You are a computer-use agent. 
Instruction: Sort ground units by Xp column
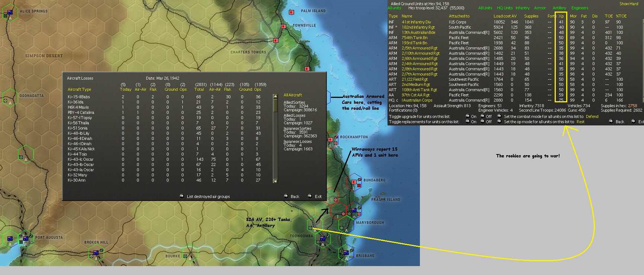pos(561,16)
